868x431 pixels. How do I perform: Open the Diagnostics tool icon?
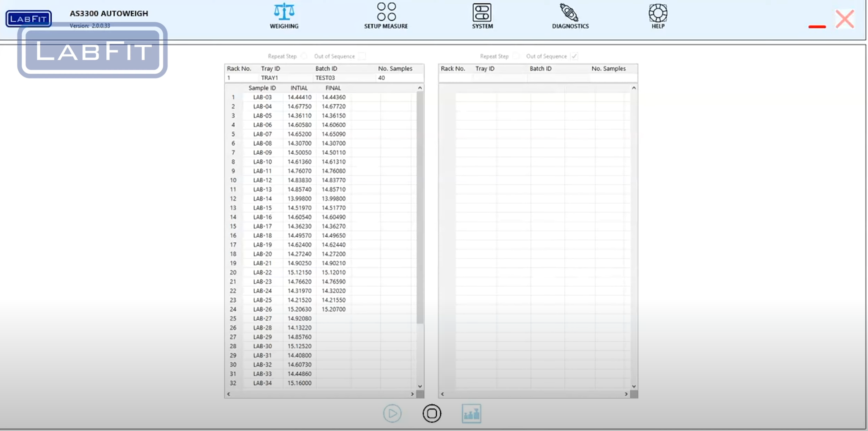point(570,13)
